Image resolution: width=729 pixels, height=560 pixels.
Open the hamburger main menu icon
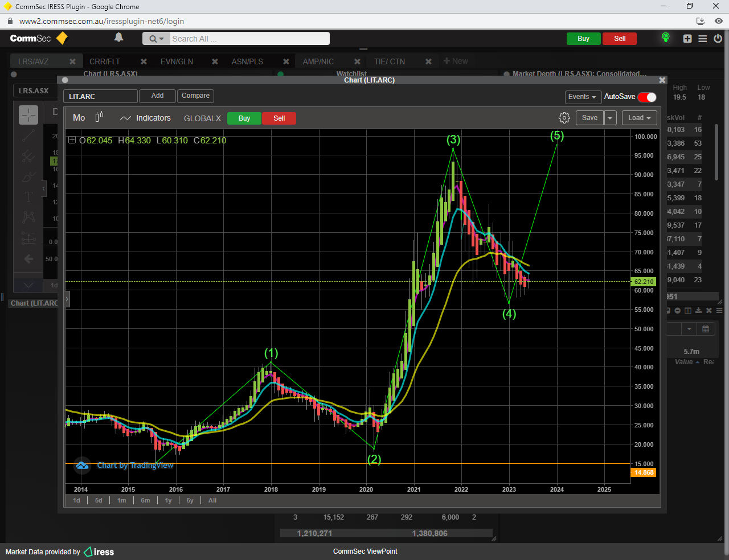coord(703,39)
